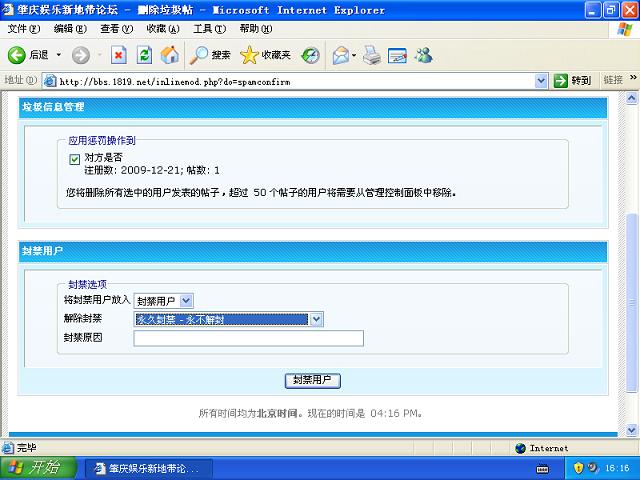The width and height of the screenshot is (640, 480).
Task: Refresh the page with the Refresh icon
Action: tap(144, 55)
